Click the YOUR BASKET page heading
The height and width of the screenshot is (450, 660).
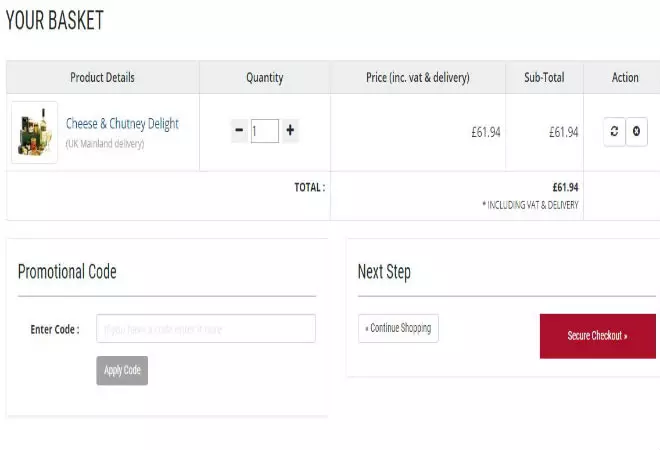tap(55, 21)
